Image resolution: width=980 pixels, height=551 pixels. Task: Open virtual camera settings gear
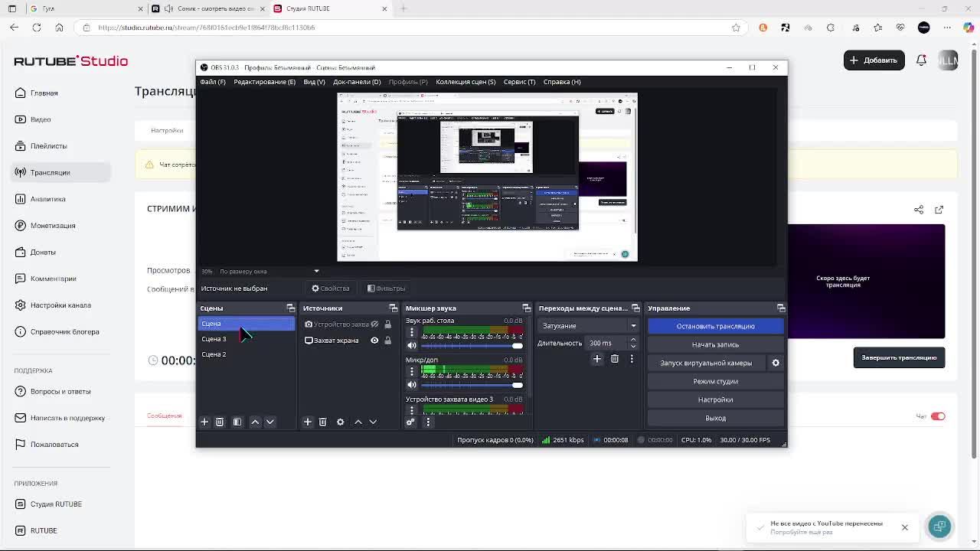[776, 363]
